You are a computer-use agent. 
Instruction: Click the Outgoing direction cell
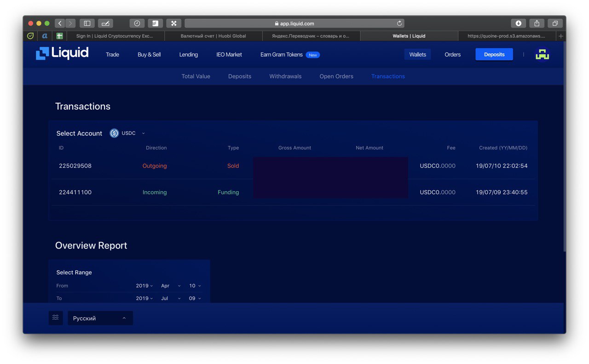(155, 166)
